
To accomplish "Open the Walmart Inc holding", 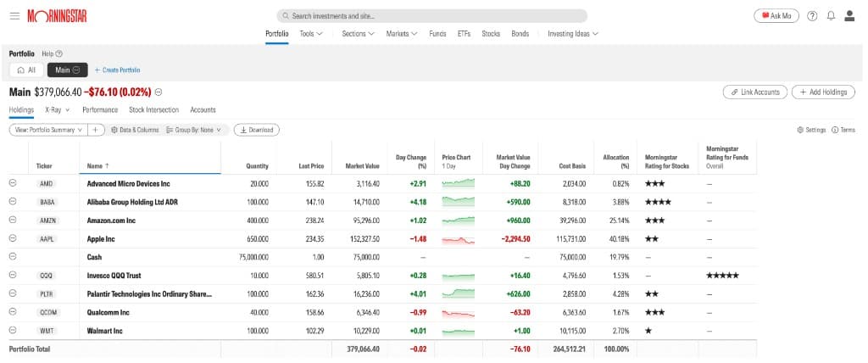I will click(104, 331).
